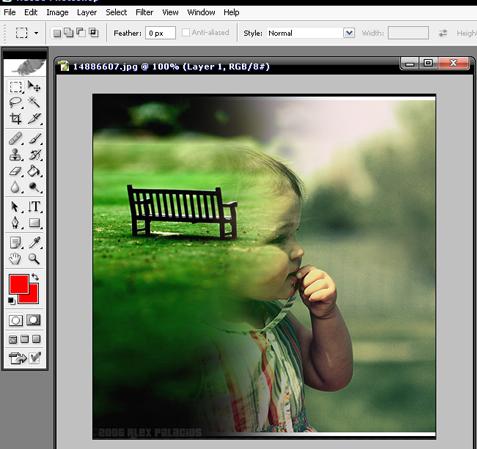Select the Type tool
Image resolution: width=477 pixels, height=449 pixels.
point(34,207)
